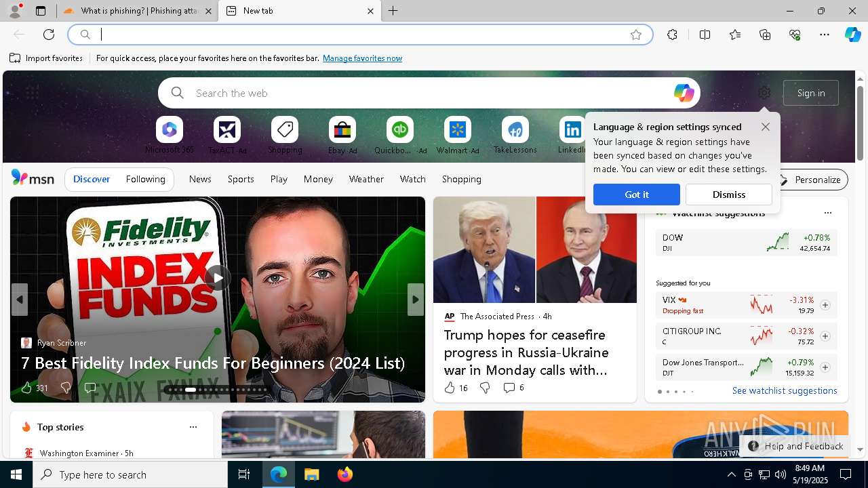
Task: Add Citigroup Inc. to watchlist
Action: click(x=825, y=336)
